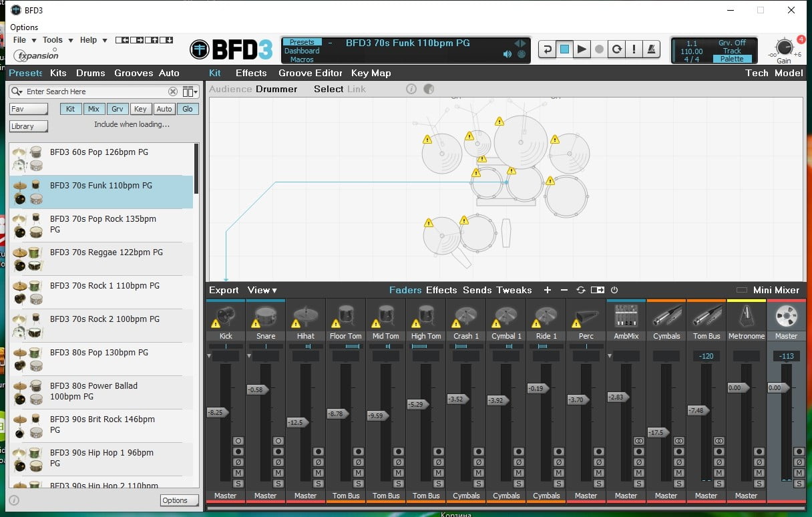The height and width of the screenshot is (517, 812).
Task: Toggle the Kit include filter
Action: (70, 109)
